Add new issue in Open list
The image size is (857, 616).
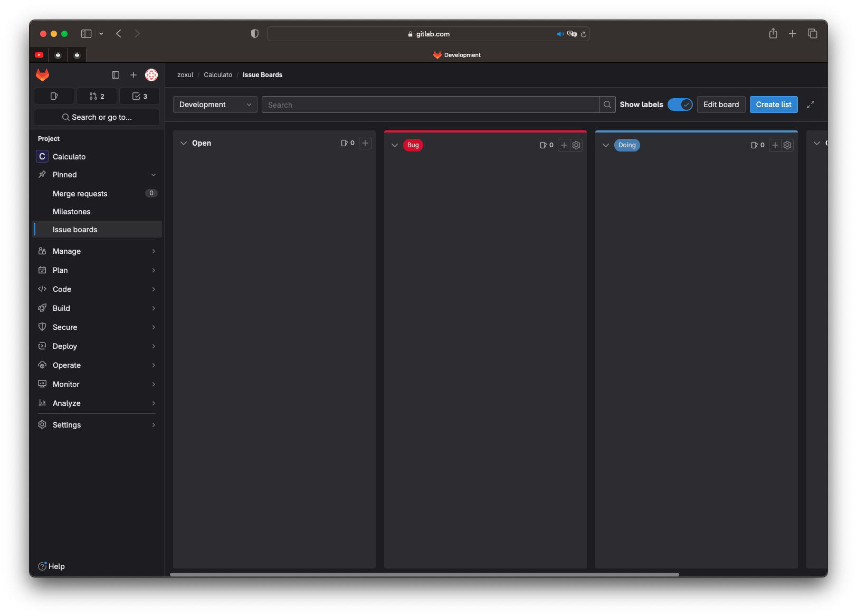click(x=365, y=143)
